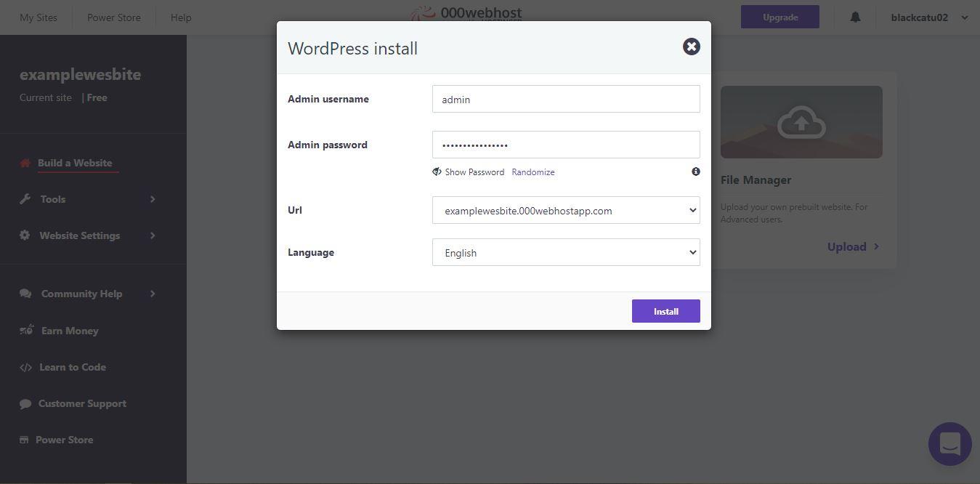This screenshot has height=484, width=980.
Task: Click the Randomize password link
Action: (532, 172)
